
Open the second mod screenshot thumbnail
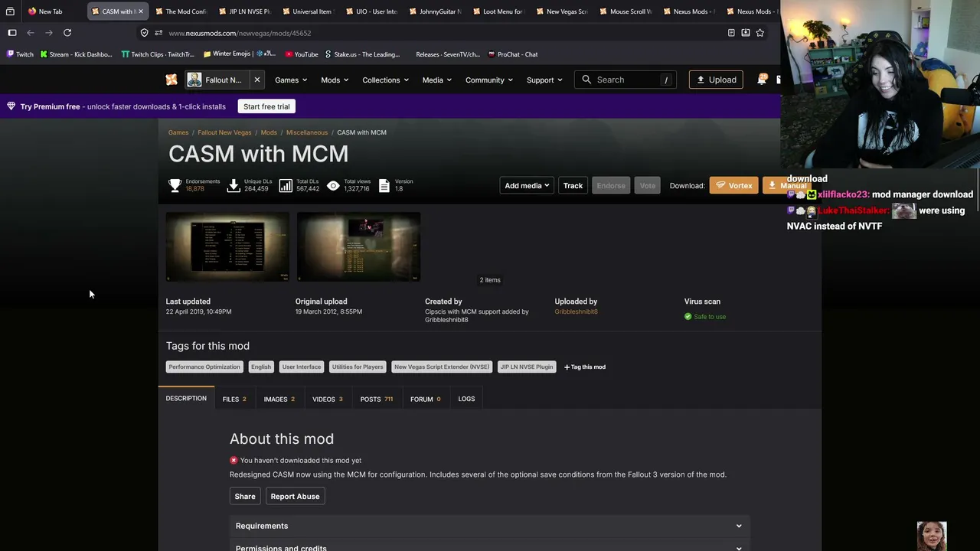click(x=358, y=247)
